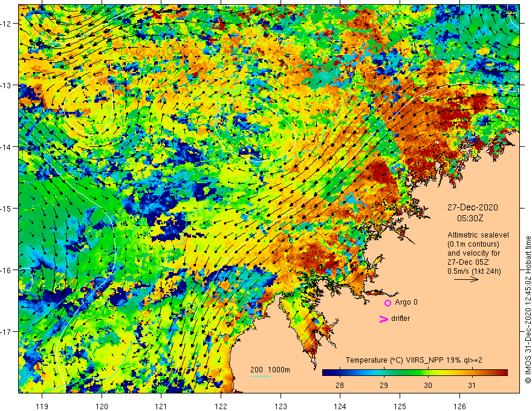The height and width of the screenshot is (411, 532).
Task: Click the '0.5m/s (1kt 24h)' text
Action: tap(474, 271)
